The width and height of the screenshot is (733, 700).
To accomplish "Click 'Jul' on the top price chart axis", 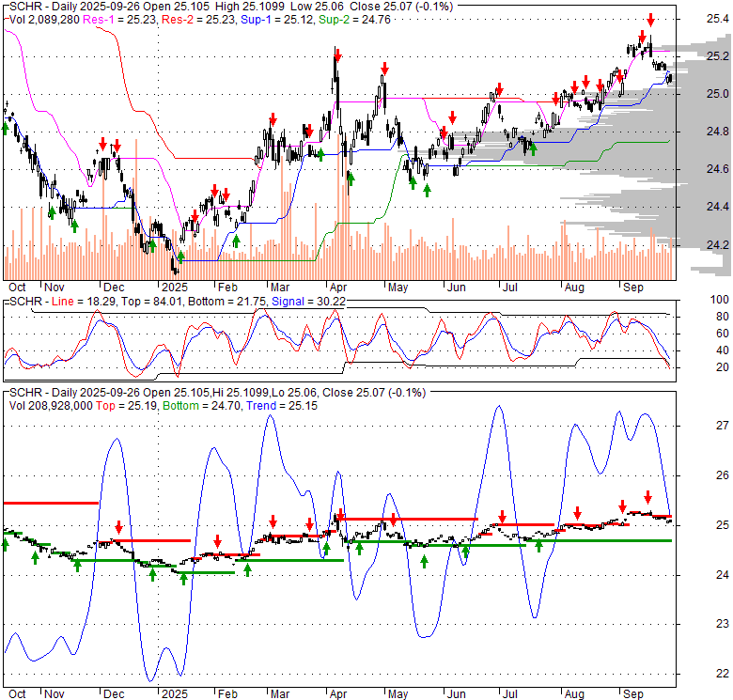I will pyautogui.click(x=510, y=288).
